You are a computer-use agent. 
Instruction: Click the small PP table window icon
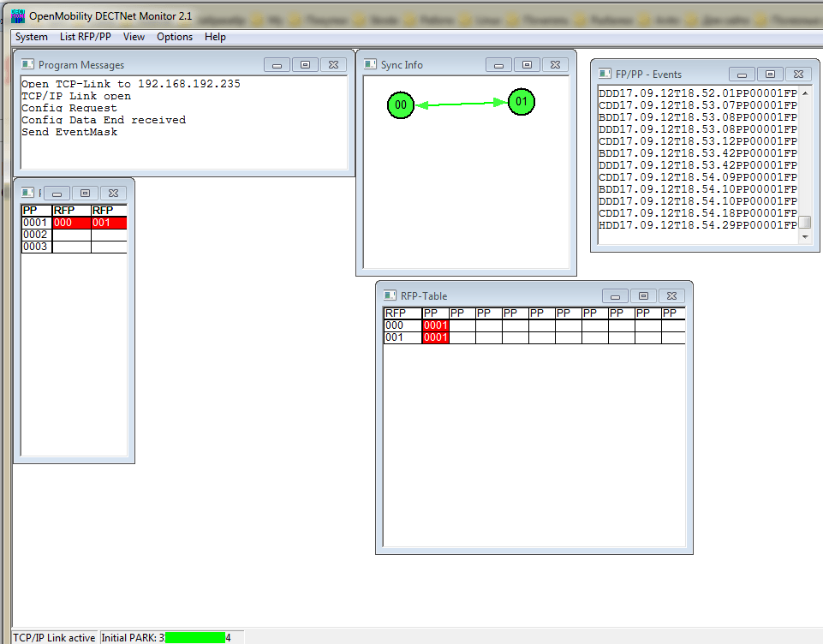pos(27,193)
